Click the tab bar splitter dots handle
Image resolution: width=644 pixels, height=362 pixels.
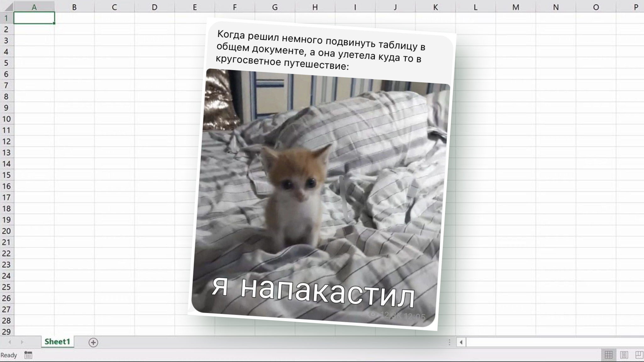point(449,342)
